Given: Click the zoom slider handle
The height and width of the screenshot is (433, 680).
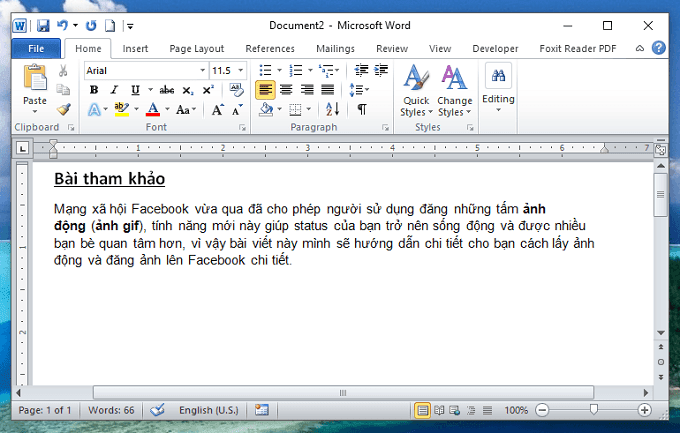Looking at the screenshot, I should pyautogui.click(x=594, y=409).
